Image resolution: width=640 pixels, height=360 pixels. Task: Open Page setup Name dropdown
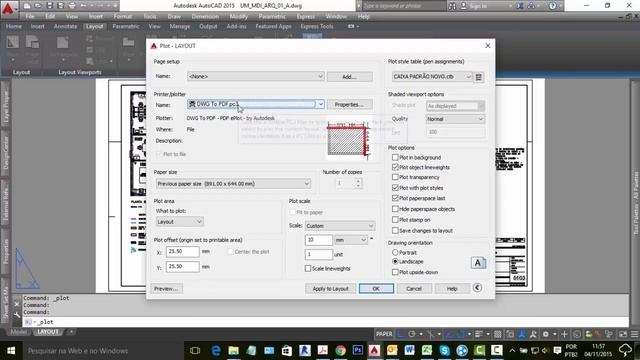256,76
